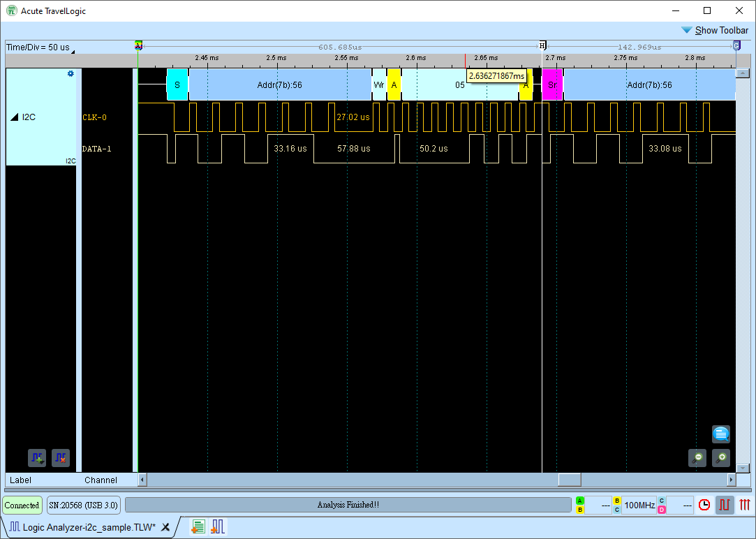Click the B/C cursor pair badge
Screen dimensions: 756x539
click(x=617, y=505)
